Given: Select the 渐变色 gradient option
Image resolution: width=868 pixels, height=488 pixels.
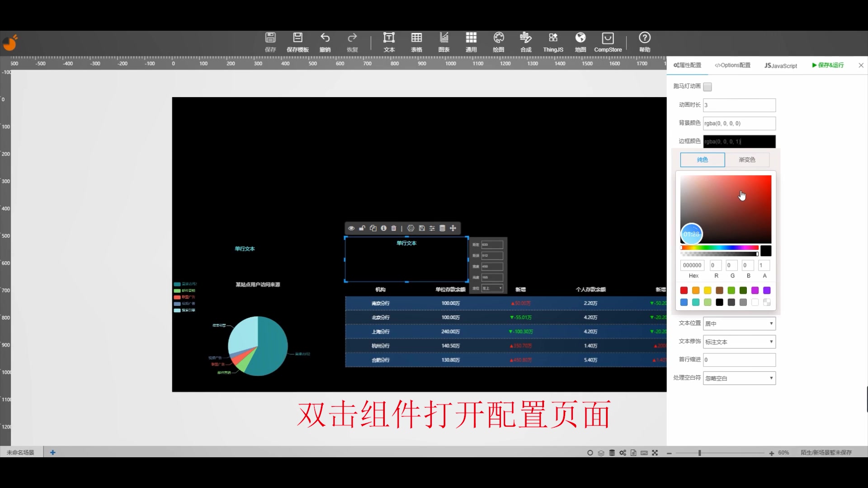Looking at the screenshot, I should 747,160.
